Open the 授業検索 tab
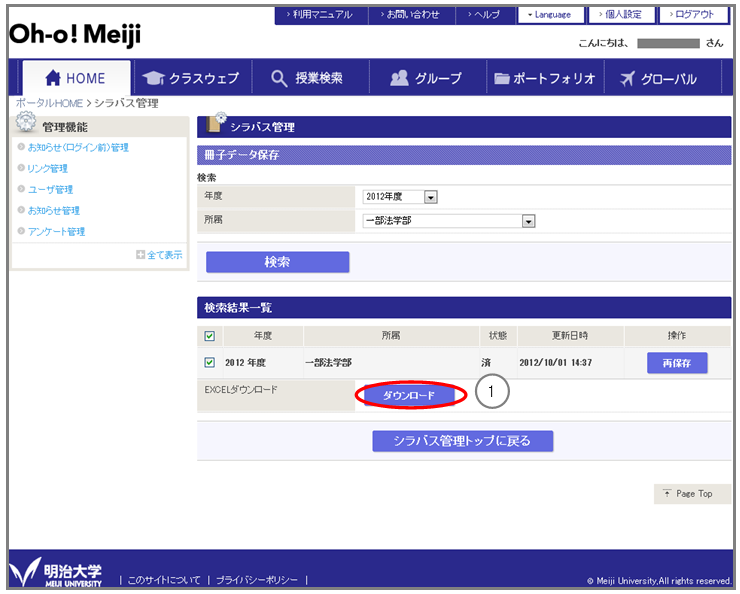The image size is (740, 594). click(x=310, y=78)
